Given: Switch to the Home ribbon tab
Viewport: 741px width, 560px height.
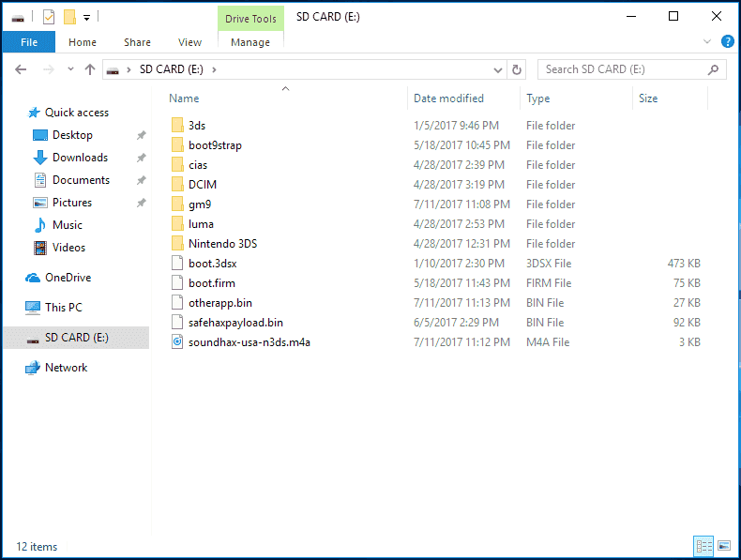Looking at the screenshot, I should pos(83,42).
